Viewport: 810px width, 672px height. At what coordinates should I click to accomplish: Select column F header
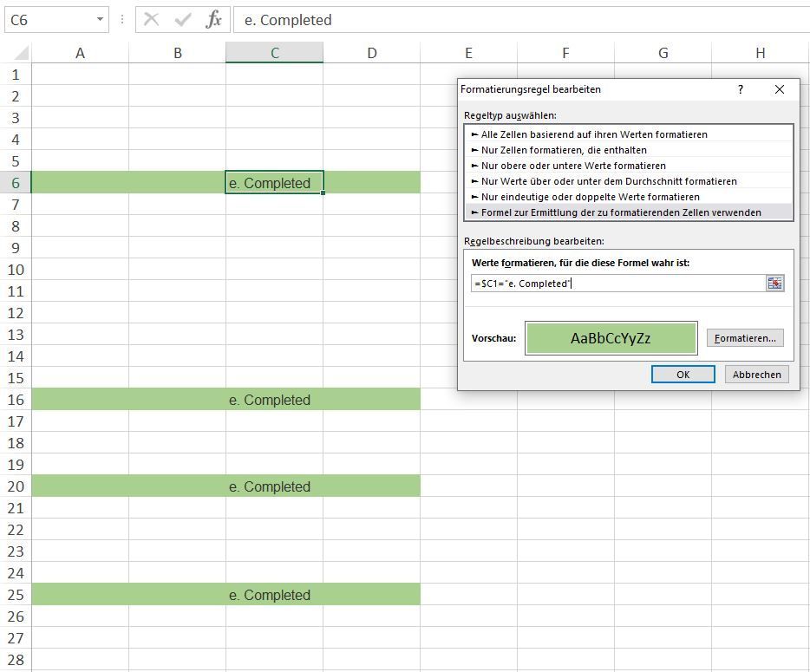click(x=565, y=53)
